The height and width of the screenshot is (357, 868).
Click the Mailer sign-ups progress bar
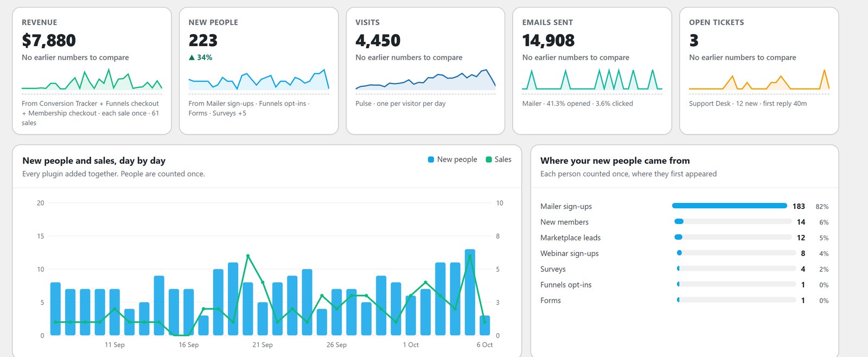[x=730, y=206]
